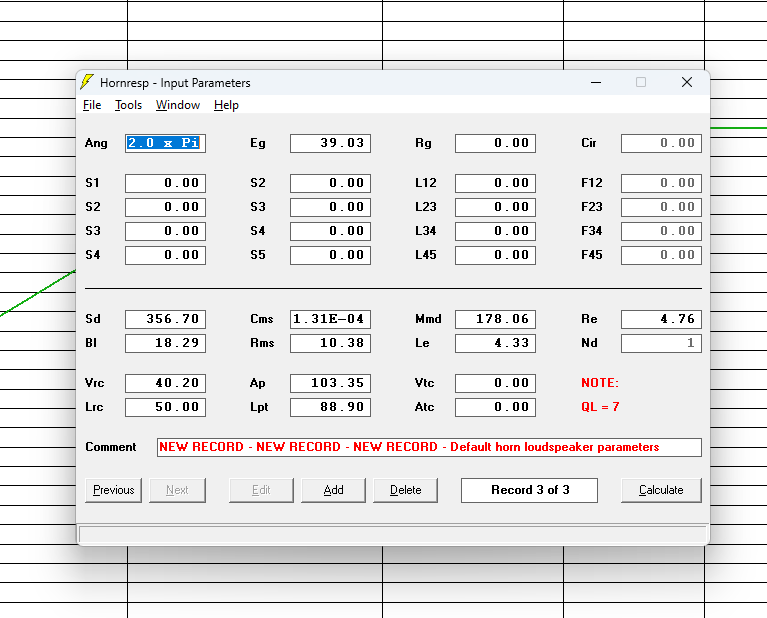Click the S1 input field
767x618 pixels.
point(165,183)
